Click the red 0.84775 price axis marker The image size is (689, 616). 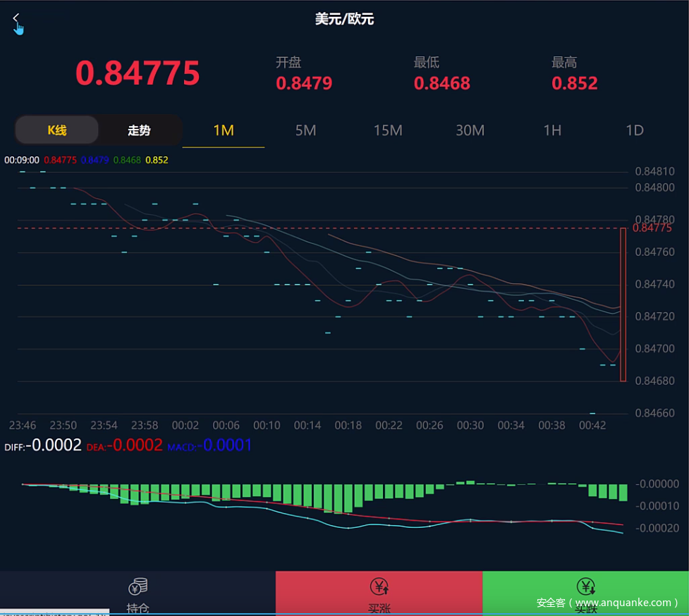[x=652, y=228]
